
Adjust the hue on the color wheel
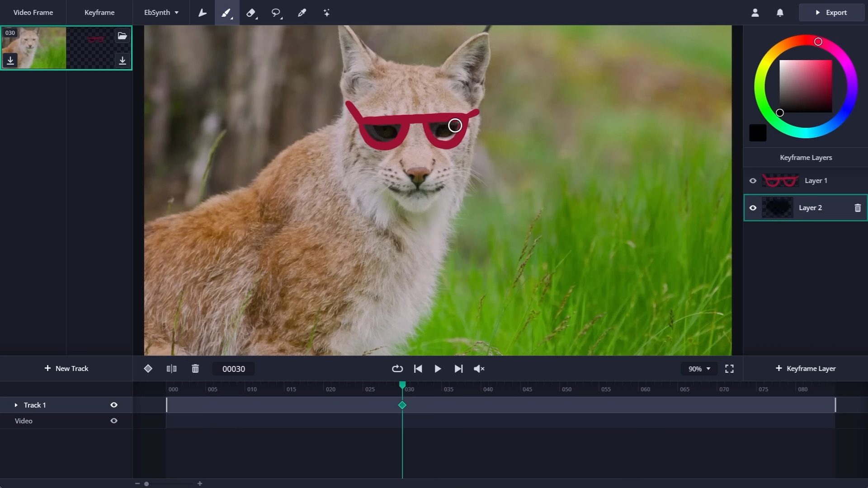click(x=818, y=42)
